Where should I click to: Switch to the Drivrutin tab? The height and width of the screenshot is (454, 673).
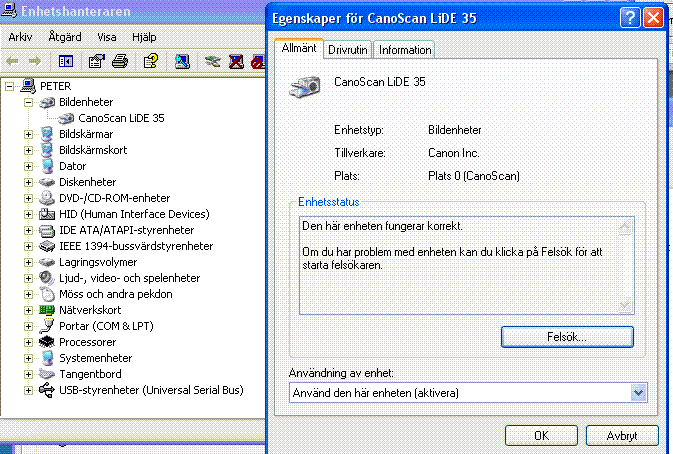[x=348, y=50]
